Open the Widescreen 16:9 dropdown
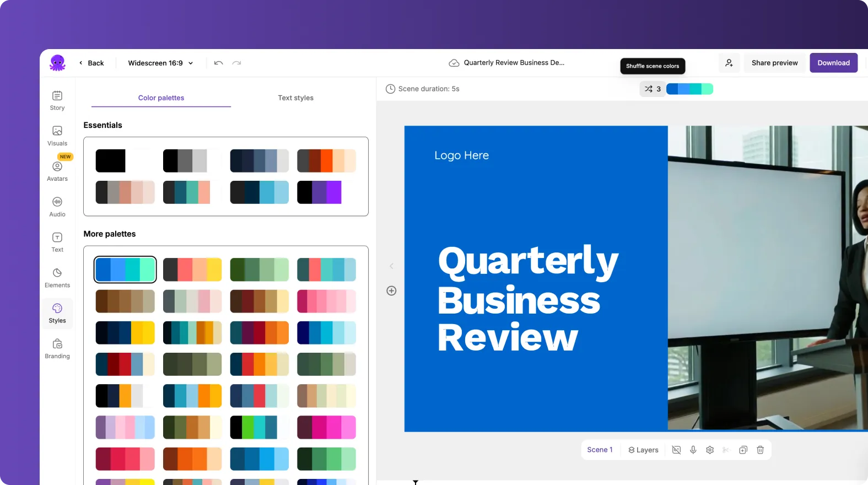868x485 pixels. pyautogui.click(x=160, y=63)
